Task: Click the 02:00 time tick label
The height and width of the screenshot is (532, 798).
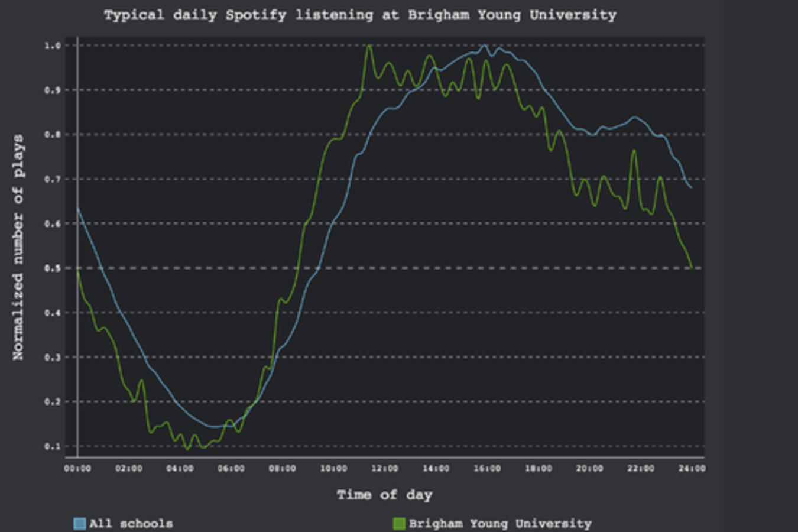Action: [x=129, y=469]
